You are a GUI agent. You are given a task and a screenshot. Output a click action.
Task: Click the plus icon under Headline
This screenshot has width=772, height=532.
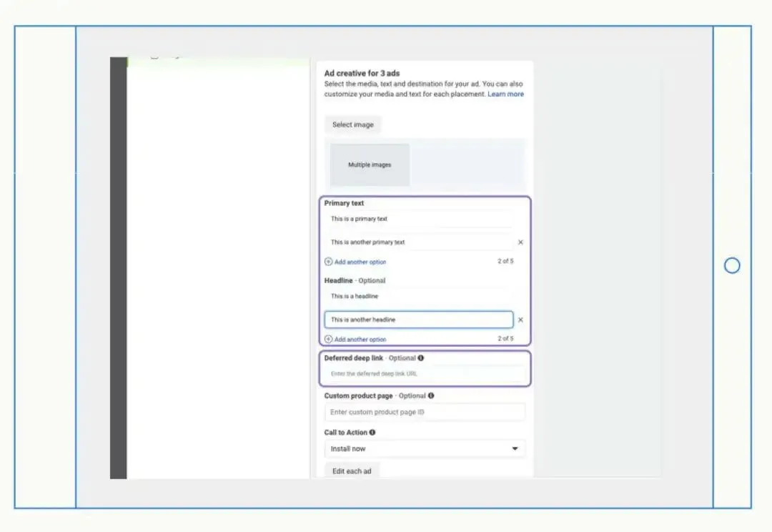pyautogui.click(x=328, y=339)
